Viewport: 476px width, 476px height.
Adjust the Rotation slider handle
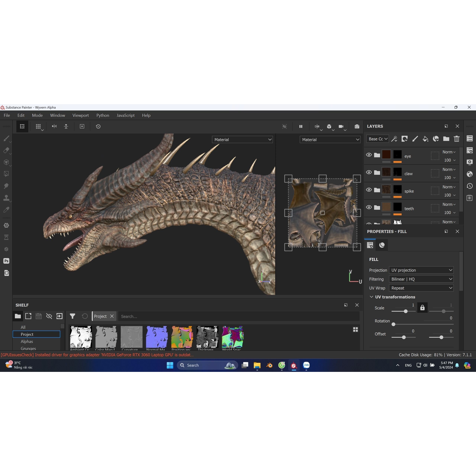tap(393, 324)
